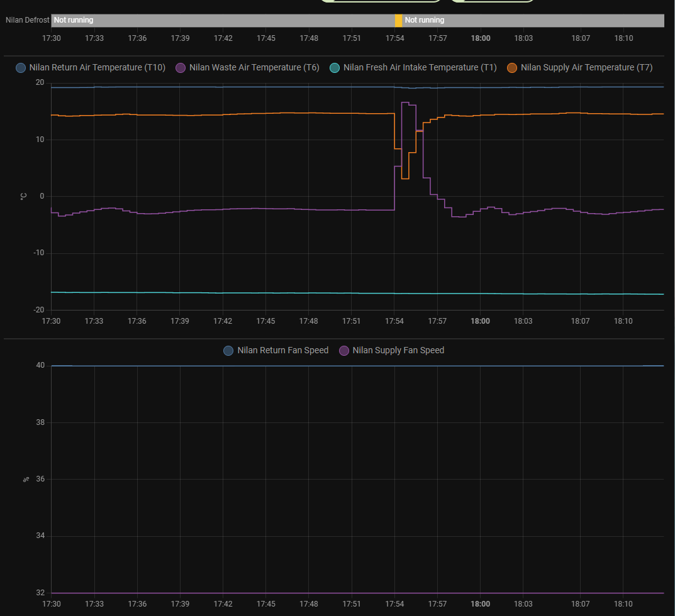Click the Return Fan Speed legend circle
675x616 pixels.
[x=228, y=351]
